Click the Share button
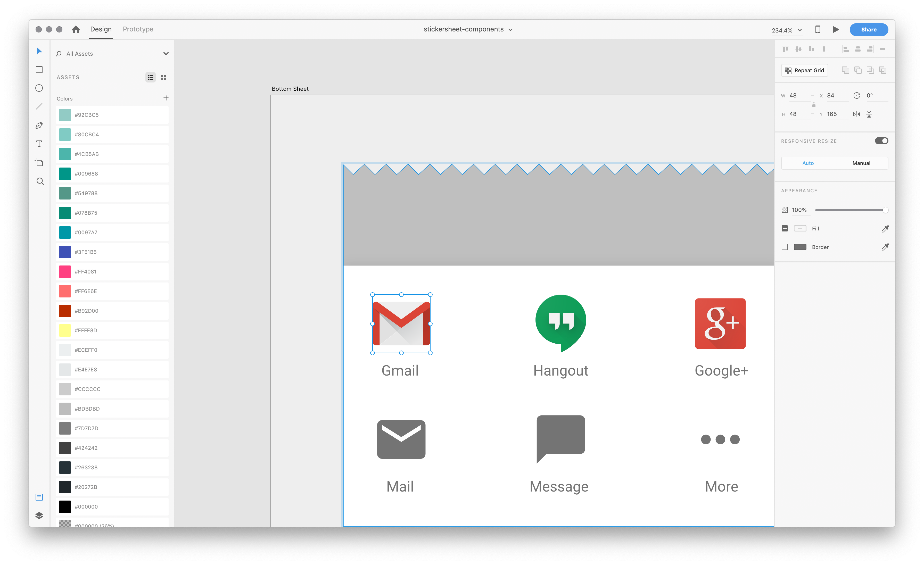 [869, 30]
